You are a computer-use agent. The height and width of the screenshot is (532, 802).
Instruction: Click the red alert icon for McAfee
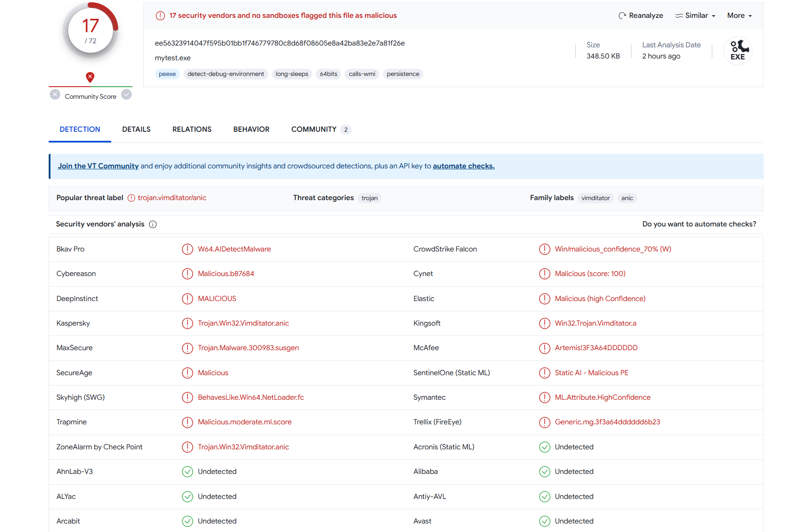[x=545, y=348]
